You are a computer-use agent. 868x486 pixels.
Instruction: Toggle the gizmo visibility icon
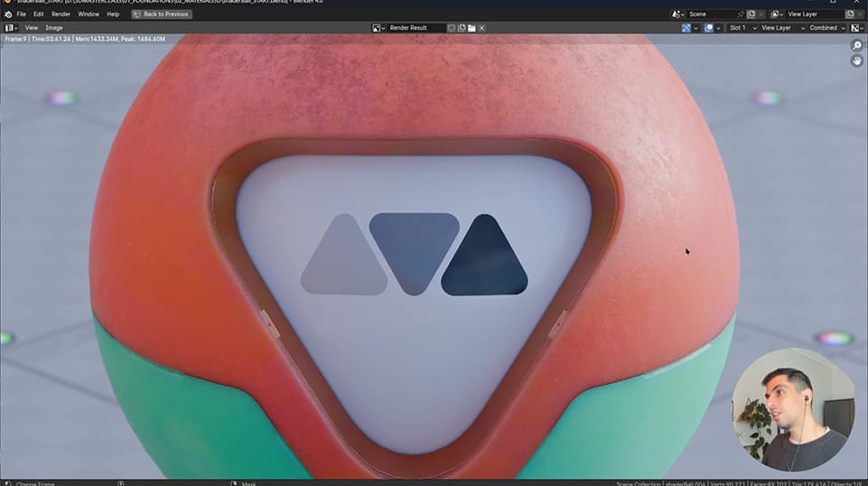[x=686, y=28]
